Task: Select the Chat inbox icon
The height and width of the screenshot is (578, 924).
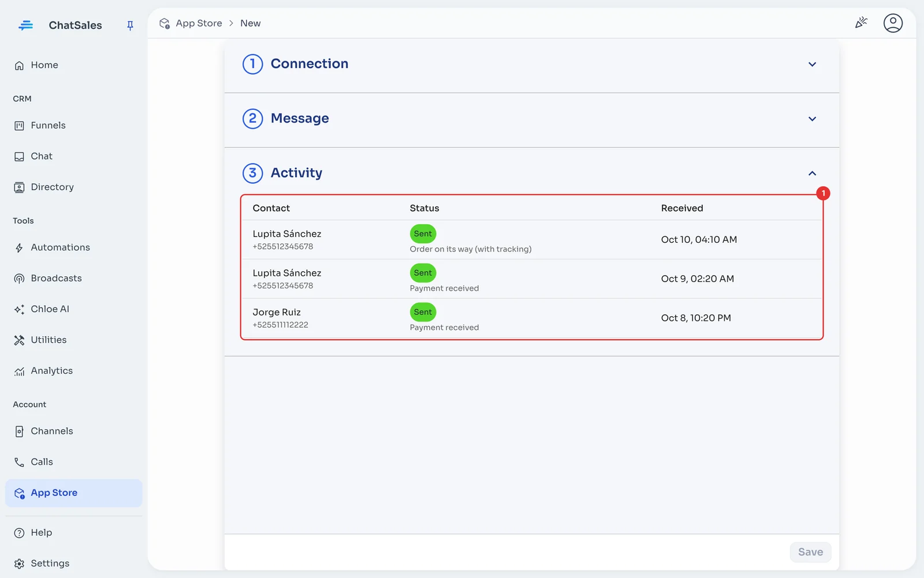Action: point(19,157)
